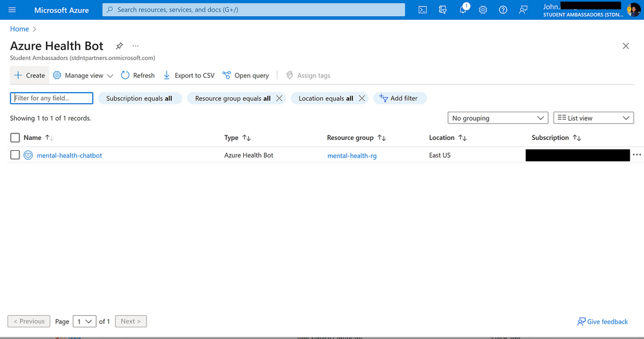This screenshot has height=339, width=644.
Task: Click the Subscription equals all filter pill
Action: (139, 99)
